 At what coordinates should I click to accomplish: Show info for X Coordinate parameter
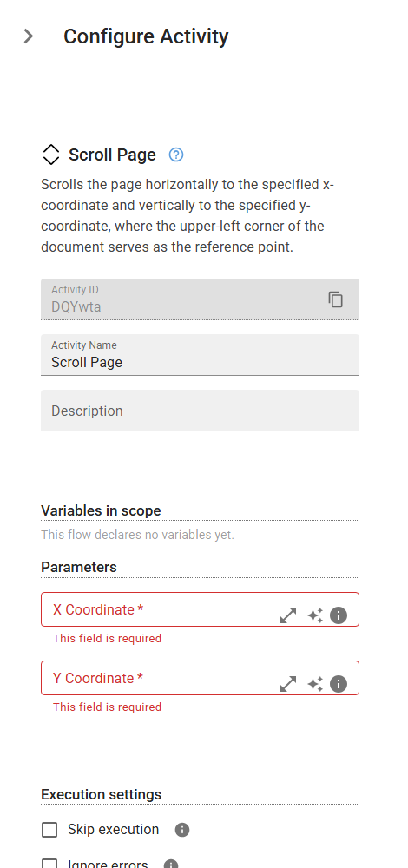coord(339,615)
